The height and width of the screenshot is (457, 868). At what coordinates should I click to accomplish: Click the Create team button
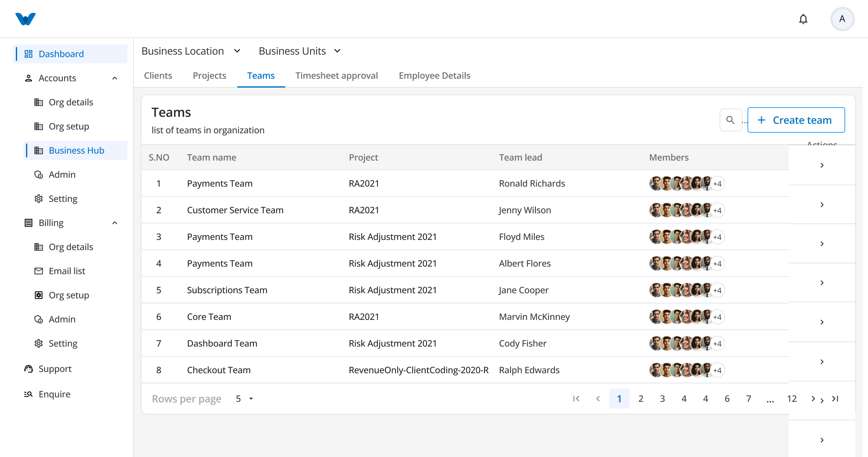click(x=796, y=120)
